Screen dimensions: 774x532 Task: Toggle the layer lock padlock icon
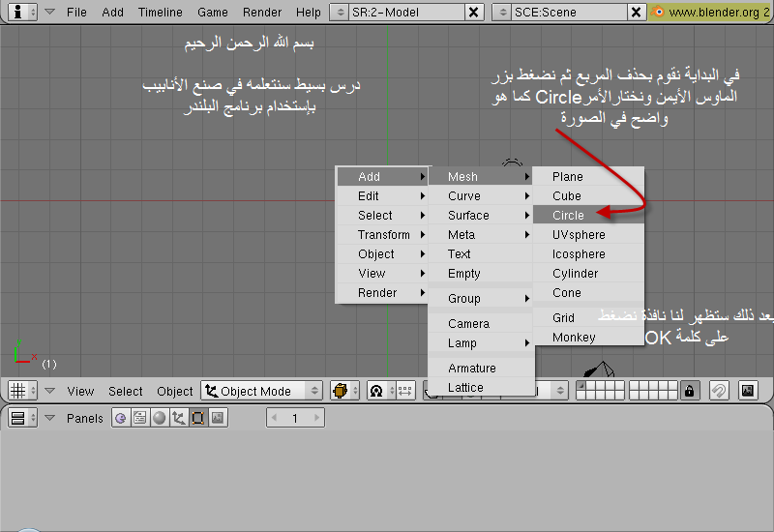coord(690,391)
